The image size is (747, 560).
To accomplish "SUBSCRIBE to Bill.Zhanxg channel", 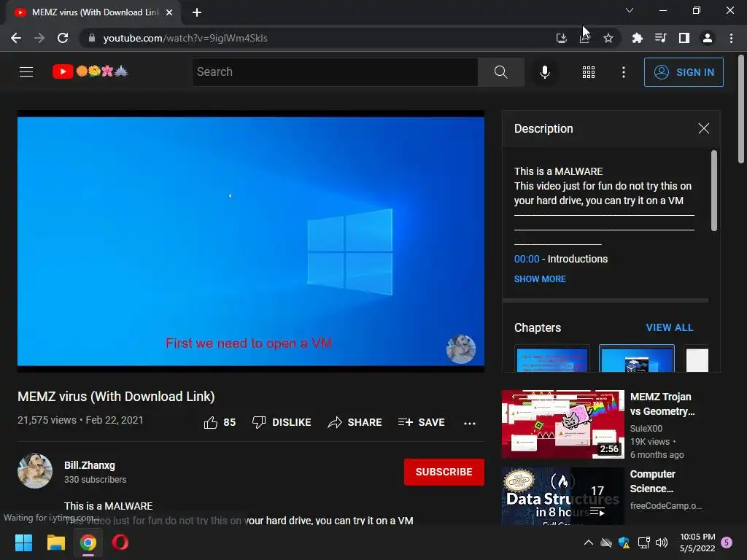I will click(x=444, y=472).
